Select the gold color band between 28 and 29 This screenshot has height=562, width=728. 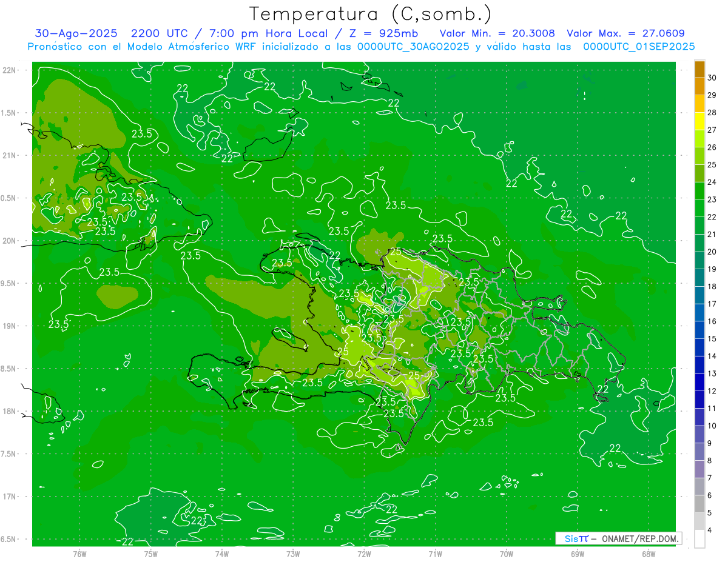tap(699, 104)
